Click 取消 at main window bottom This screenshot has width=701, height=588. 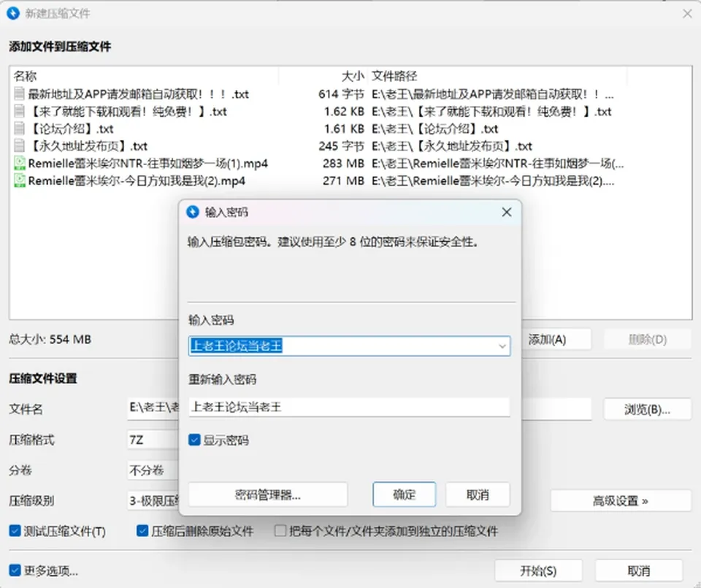pos(639,570)
